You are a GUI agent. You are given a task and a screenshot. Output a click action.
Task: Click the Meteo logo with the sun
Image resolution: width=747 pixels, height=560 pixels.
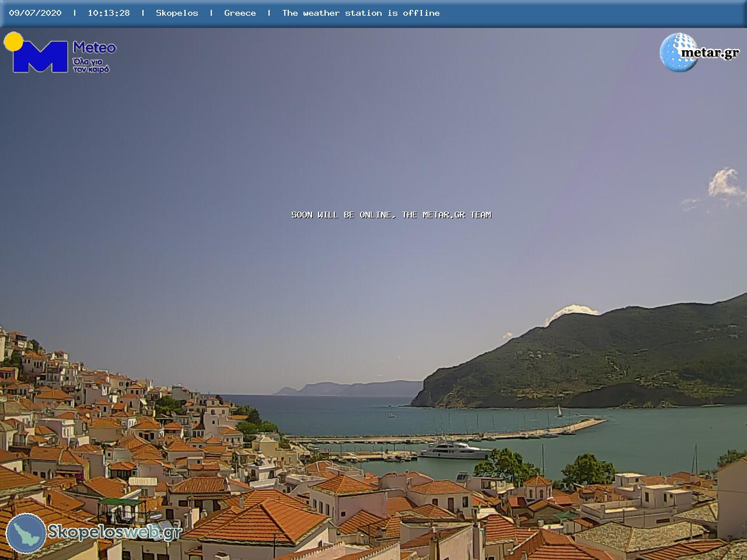click(x=60, y=53)
